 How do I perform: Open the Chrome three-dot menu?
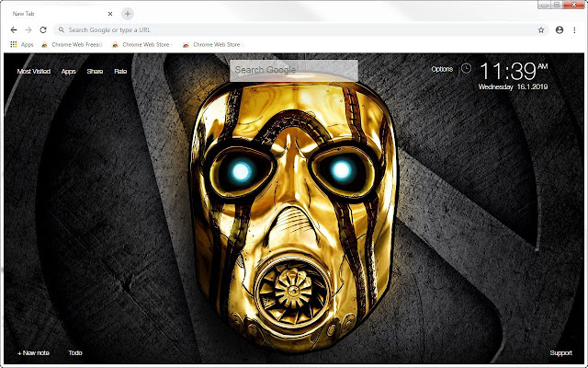pyautogui.click(x=574, y=30)
